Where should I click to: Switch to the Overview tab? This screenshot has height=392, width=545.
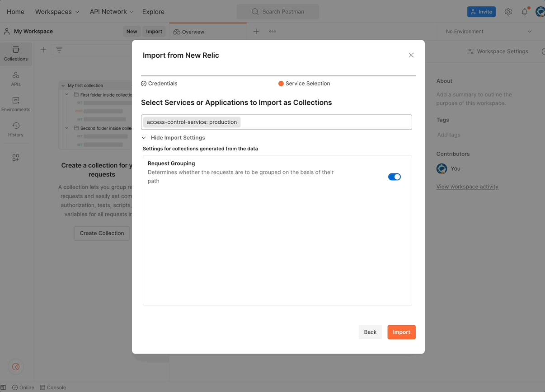click(208, 32)
